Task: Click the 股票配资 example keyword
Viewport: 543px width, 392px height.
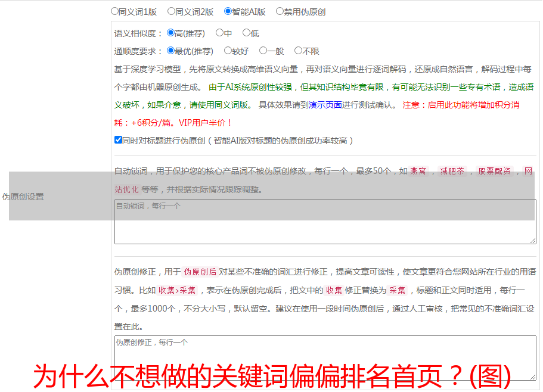Action: [x=495, y=171]
